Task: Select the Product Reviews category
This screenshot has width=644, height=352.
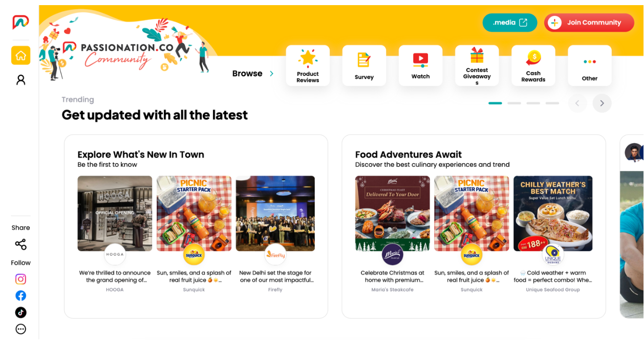Action: 308,65
